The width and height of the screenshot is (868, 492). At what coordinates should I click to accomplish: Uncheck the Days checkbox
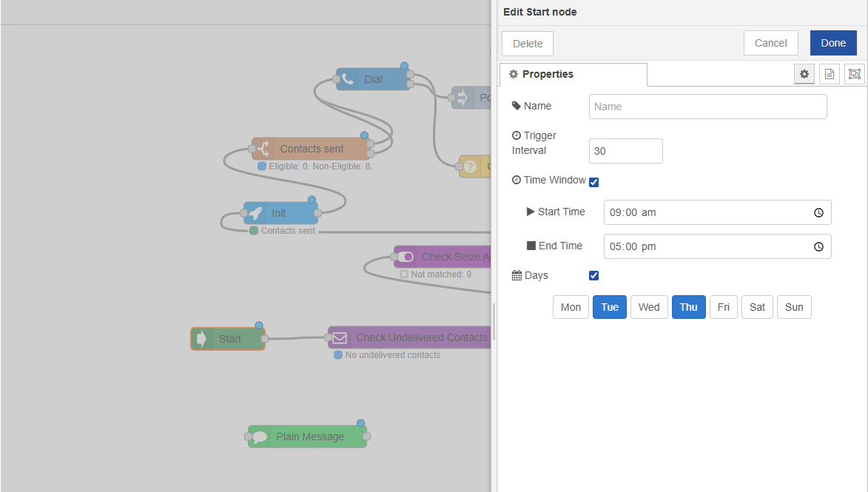(593, 276)
